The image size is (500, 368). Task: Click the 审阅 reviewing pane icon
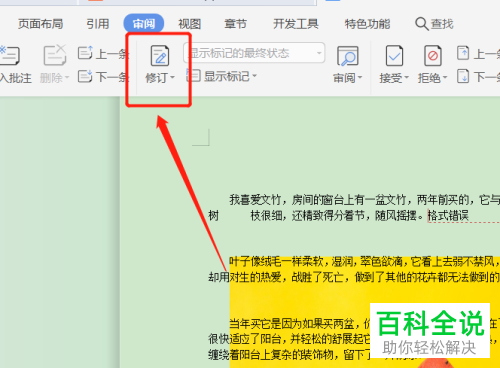click(x=348, y=56)
